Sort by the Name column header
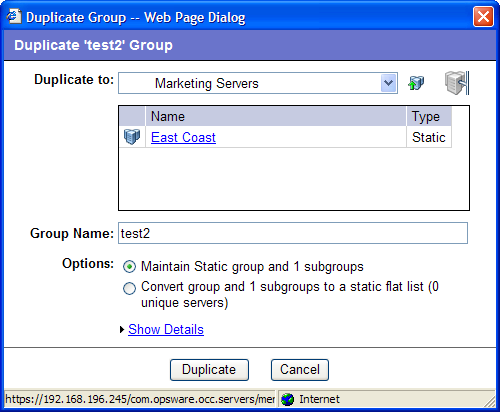 coord(276,116)
